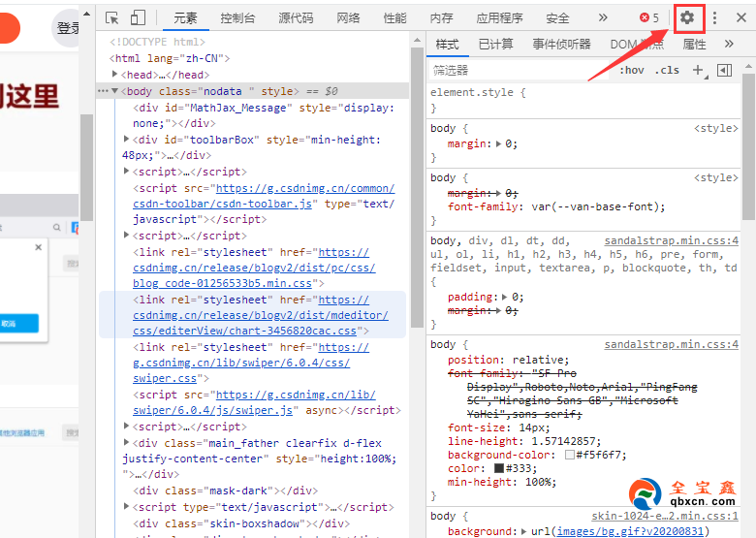This screenshot has height=538, width=756.
Task: Click the body node ellipsis actions icon
Action: point(103,90)
